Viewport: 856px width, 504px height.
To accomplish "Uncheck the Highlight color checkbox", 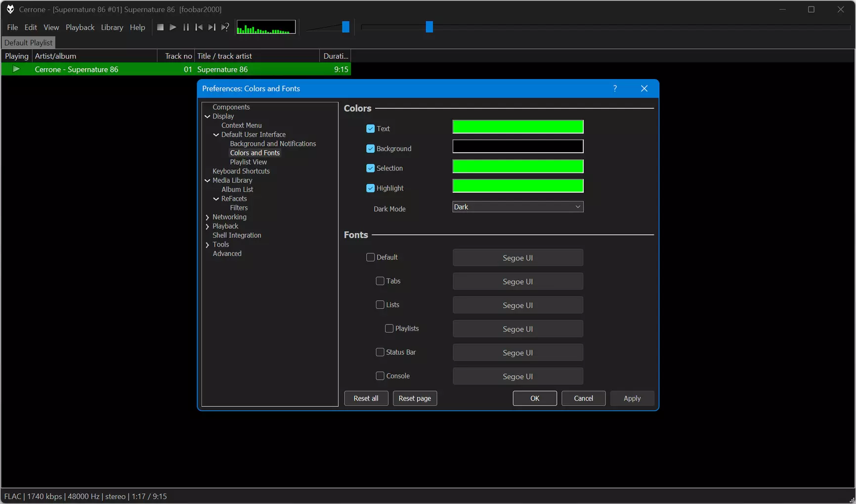I will click(370, 188).
